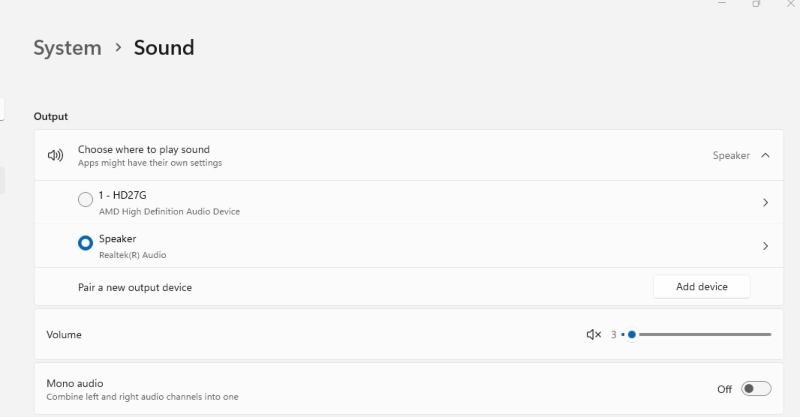This screenshot has width=800, height=417.
Task: Mute the speaker using the volume icon
Action: click(593, 334)
